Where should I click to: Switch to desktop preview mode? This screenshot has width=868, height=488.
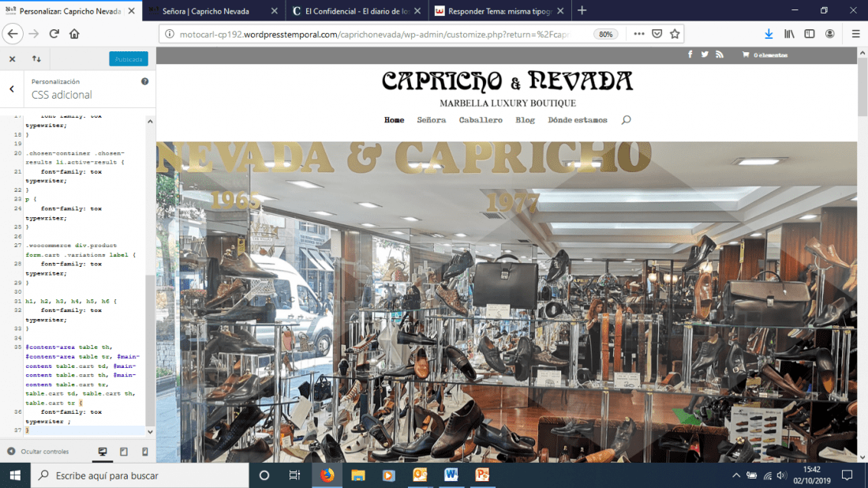click(x=103, y=452)
